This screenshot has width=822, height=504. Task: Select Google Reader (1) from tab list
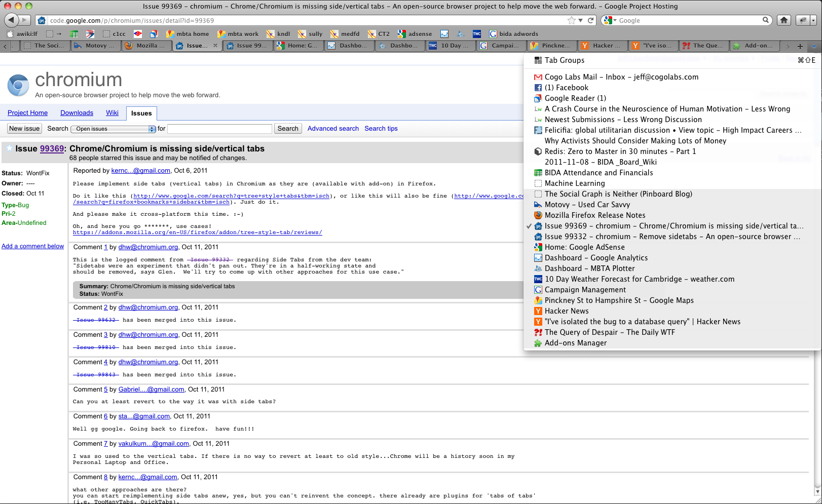point(672,98)
